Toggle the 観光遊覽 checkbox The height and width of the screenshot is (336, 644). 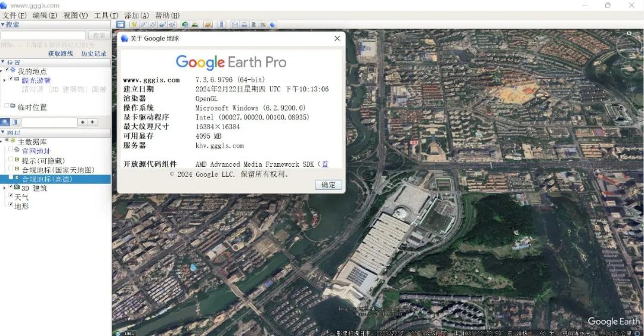[x=11, y=79]
